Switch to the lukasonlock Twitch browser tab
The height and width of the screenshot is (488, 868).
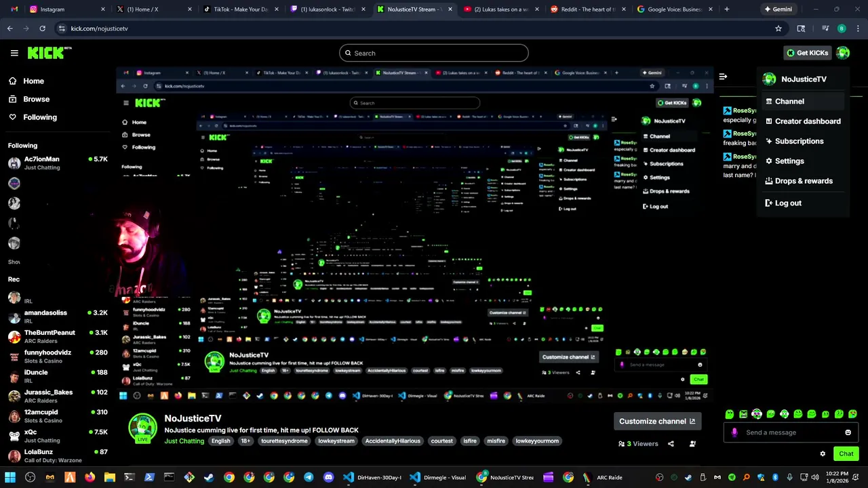328,9
